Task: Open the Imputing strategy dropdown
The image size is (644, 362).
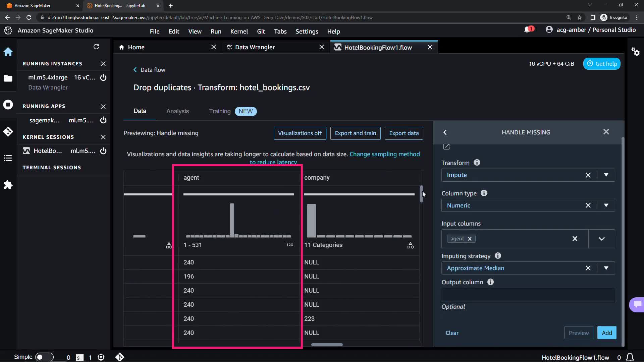Action: (x=606, y=268)
